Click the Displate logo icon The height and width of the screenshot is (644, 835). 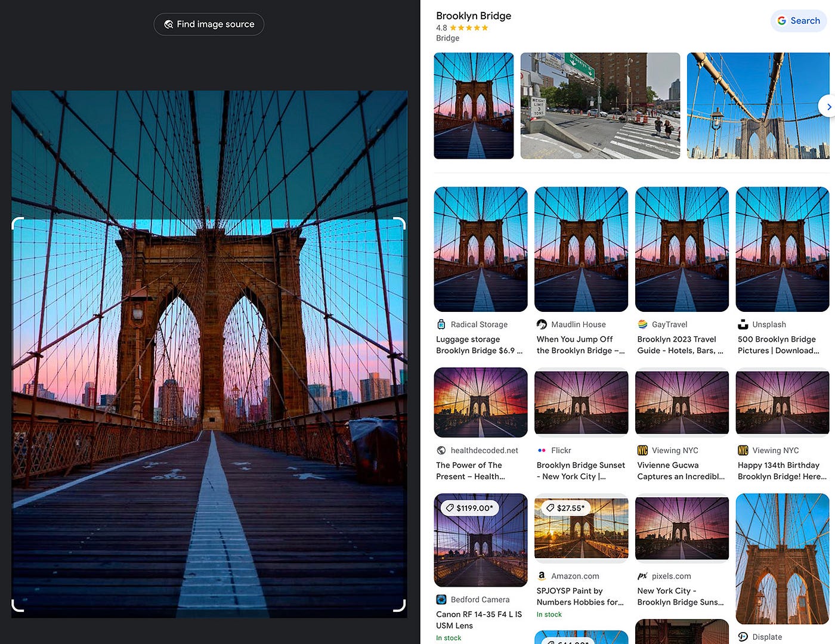click(743, 637)
